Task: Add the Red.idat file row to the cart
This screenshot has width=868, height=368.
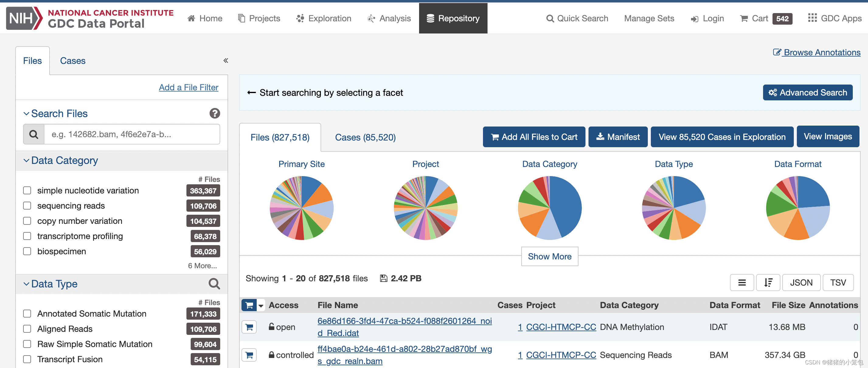Action: click(x=249, y=327)
